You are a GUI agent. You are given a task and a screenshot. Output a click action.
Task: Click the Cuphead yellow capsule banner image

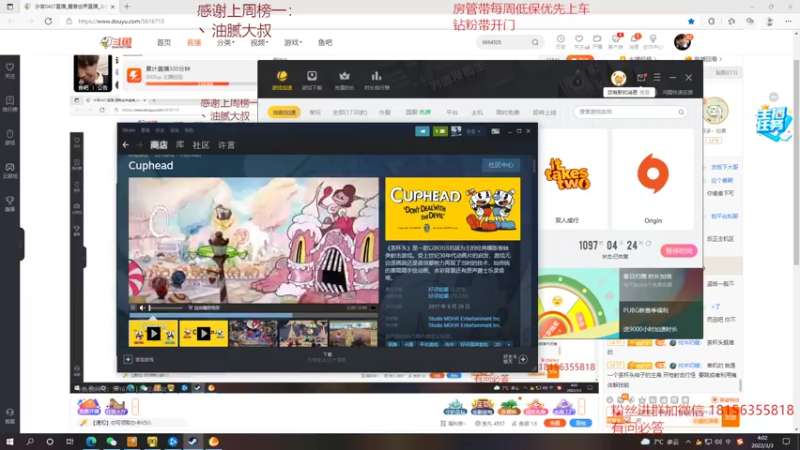pyautogui.click(x=453, y=209)
